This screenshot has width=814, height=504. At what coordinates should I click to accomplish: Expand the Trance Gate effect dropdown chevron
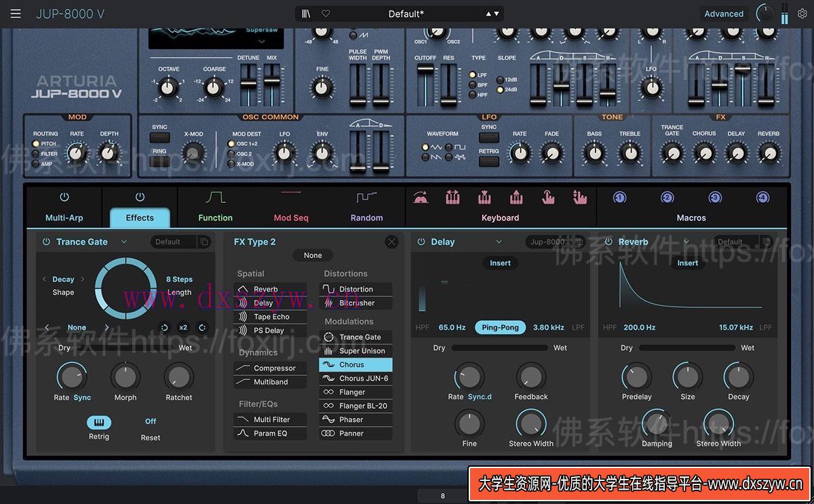pos(124,241)
